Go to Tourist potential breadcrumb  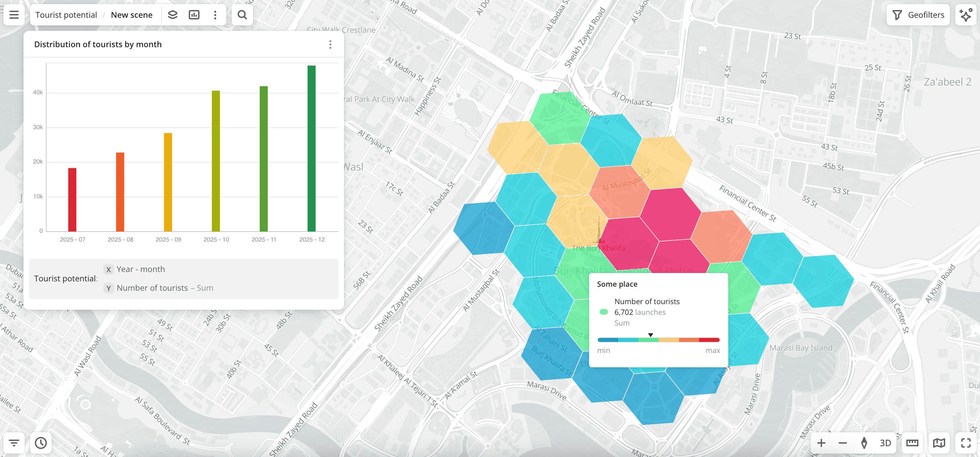pos(66,15)
